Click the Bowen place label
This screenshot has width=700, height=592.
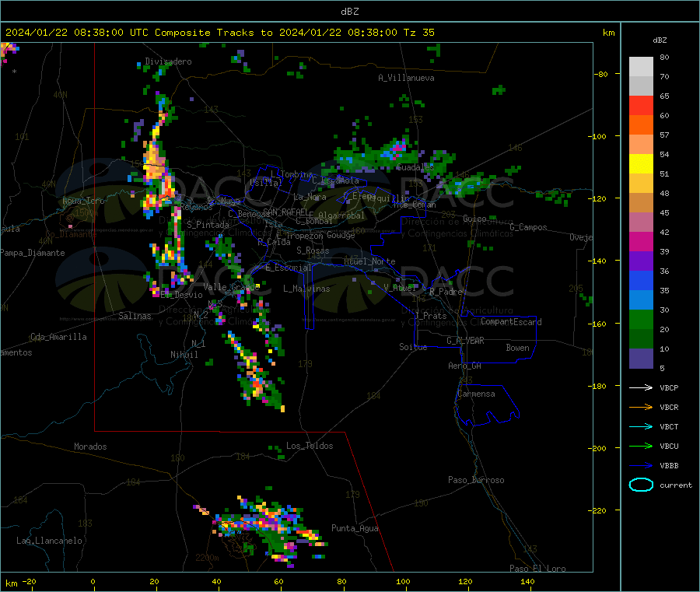tap(517, 348)
